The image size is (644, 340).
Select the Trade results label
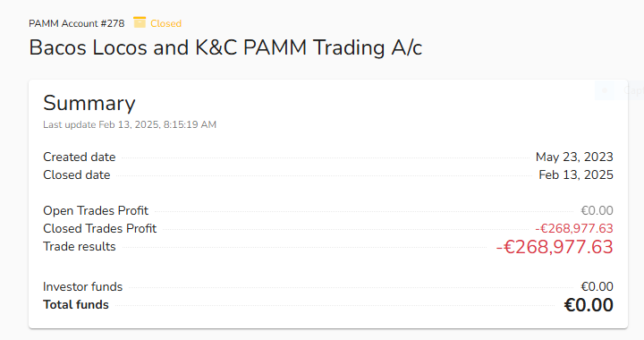point(80,246)
